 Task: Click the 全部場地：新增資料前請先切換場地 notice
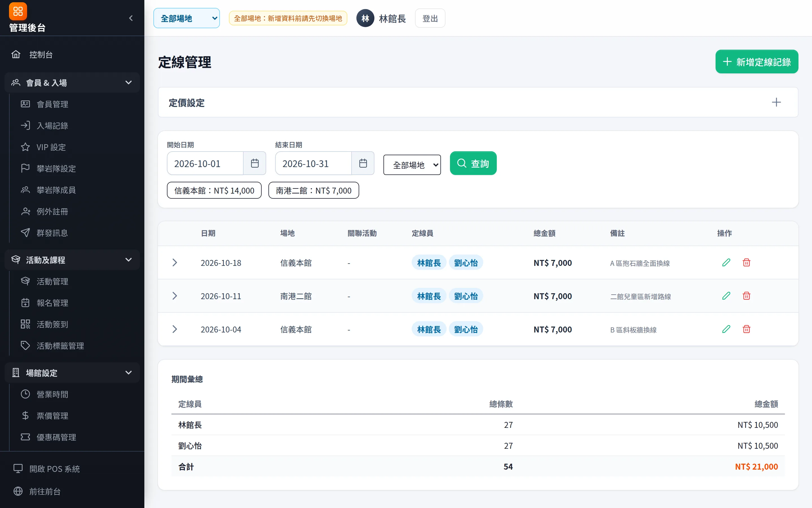tap(288, 18)
